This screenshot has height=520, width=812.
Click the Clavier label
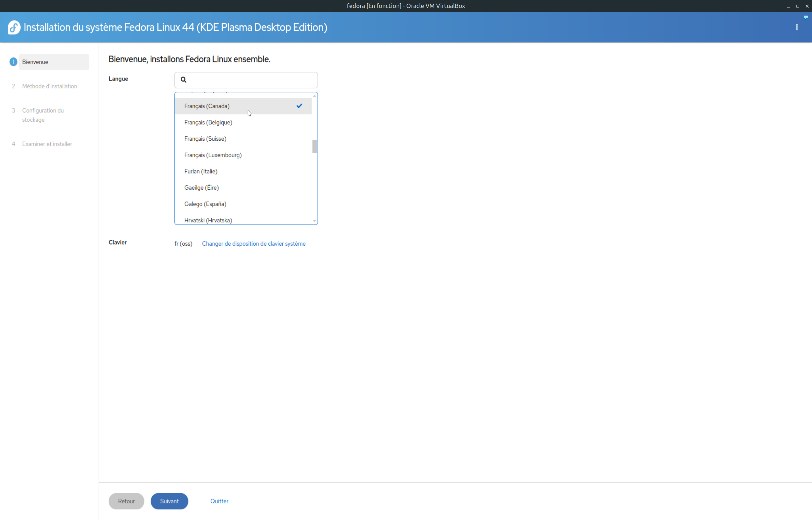click(118, 242)
